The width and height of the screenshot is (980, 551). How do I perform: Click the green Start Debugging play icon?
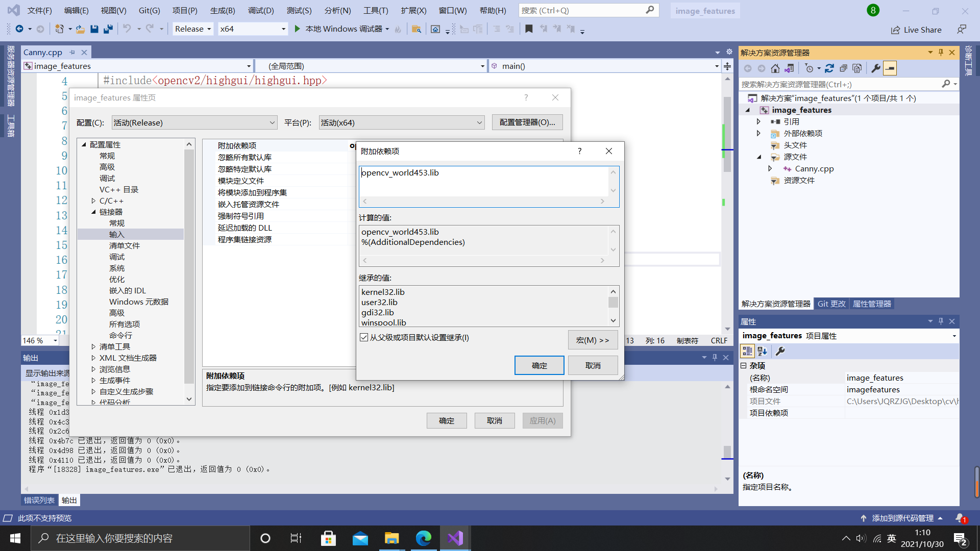[297, 29]
